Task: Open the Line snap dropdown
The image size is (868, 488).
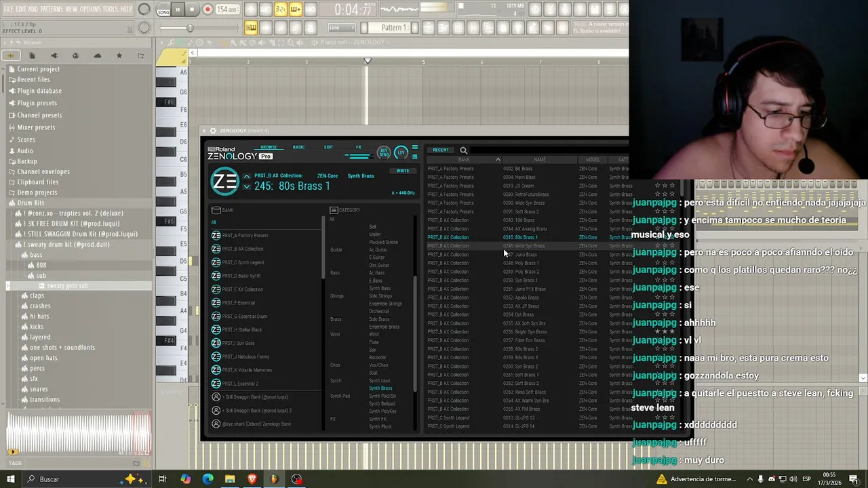Action: [x=342, y=28]
